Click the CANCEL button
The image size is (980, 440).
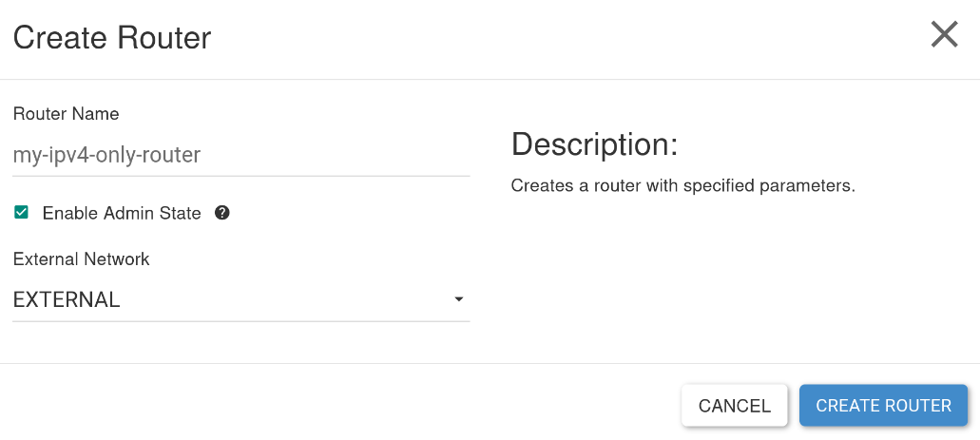[735, 406]
